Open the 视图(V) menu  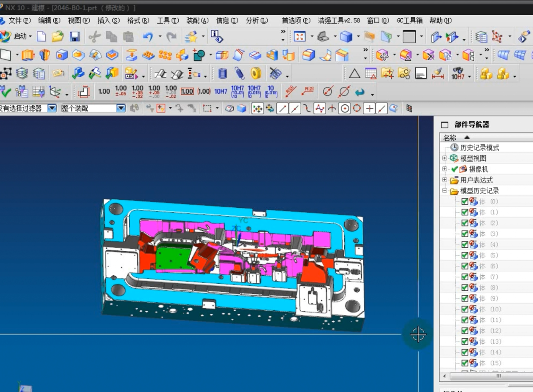(79, 20)
